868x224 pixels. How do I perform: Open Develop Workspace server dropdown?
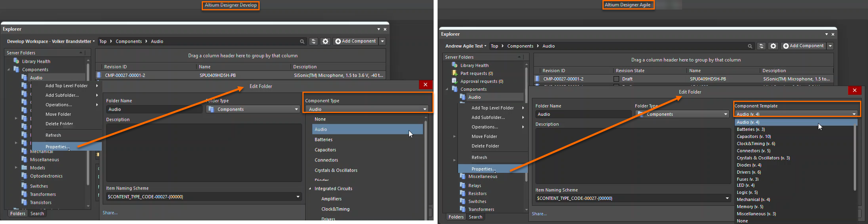coord(51,41)
